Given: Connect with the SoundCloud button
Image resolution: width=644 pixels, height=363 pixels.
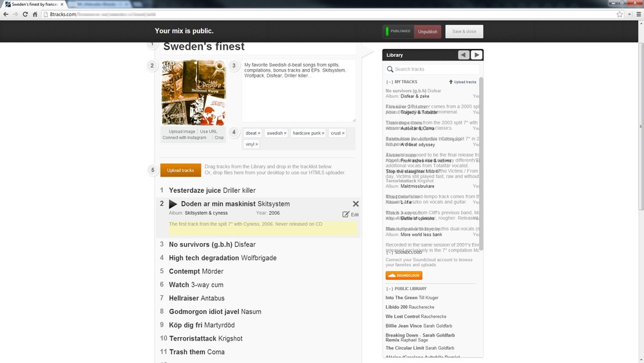Looking at the screenshot, I should click(404, 275).
